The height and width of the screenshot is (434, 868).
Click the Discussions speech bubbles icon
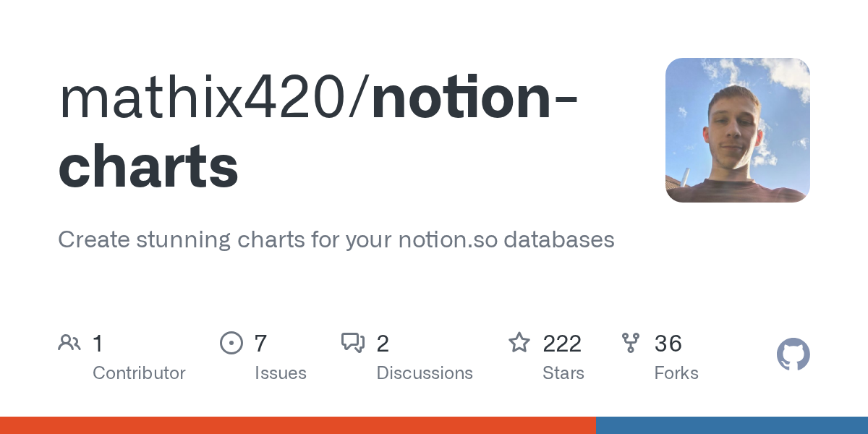pos(353,343)
